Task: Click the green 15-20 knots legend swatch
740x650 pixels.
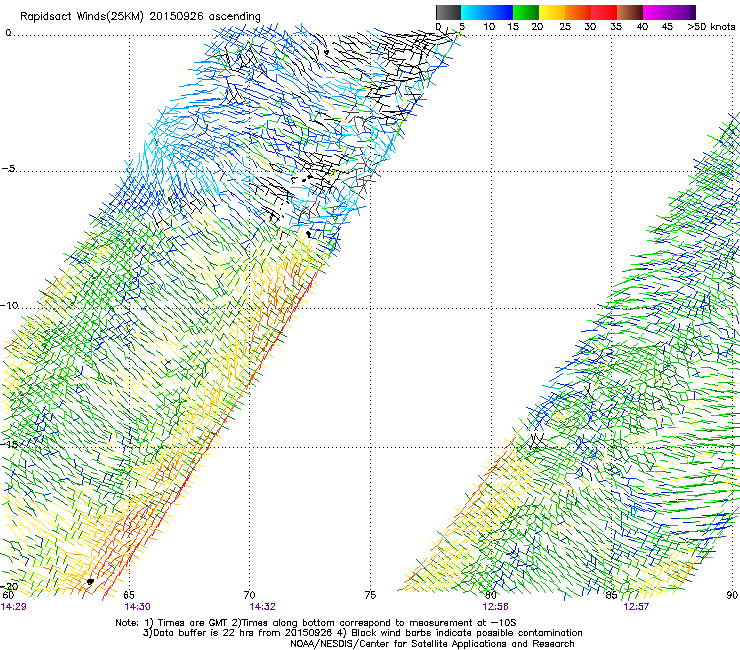Action: tap(526, 12)
